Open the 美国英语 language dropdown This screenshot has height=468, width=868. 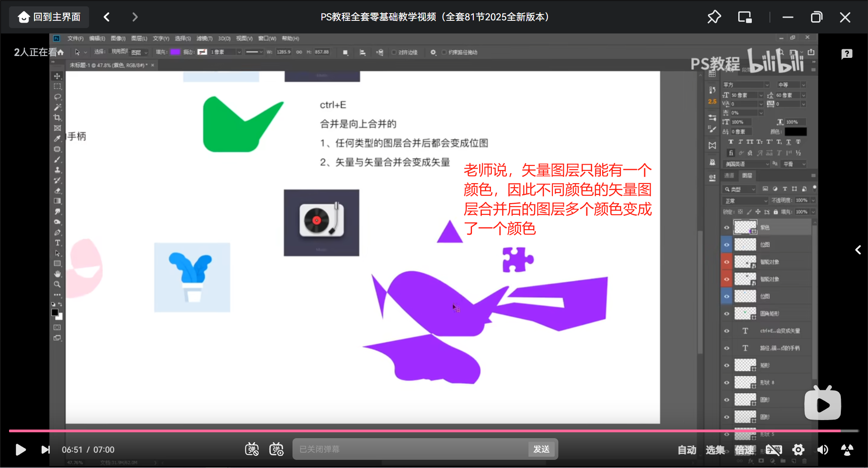pos(746,164)
